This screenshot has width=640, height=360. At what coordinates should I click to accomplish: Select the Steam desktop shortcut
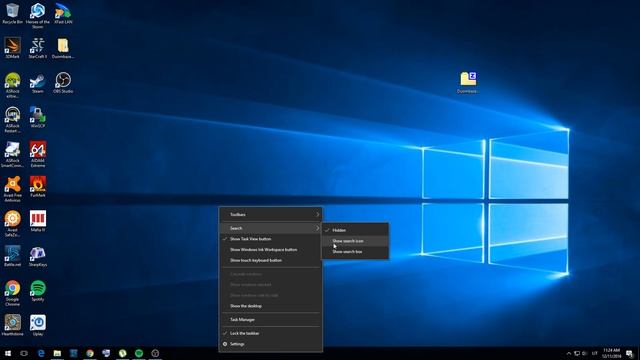tap(38, 83)
